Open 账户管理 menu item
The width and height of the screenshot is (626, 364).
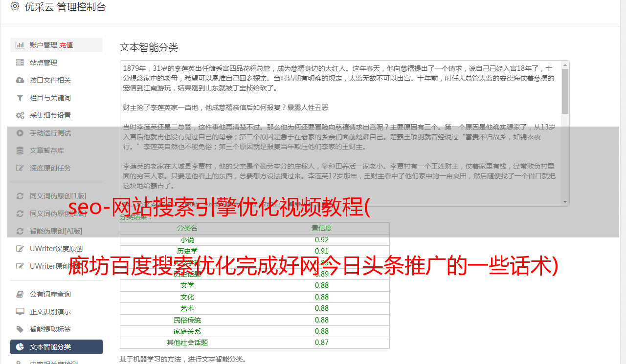pos(56,45)
